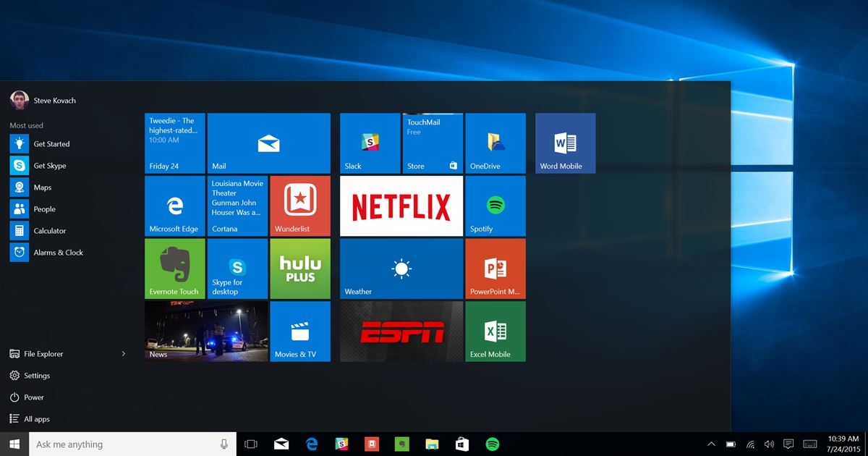
Task: Toggle the Task View button on taskbar
Action: click(x=251, y=444)
